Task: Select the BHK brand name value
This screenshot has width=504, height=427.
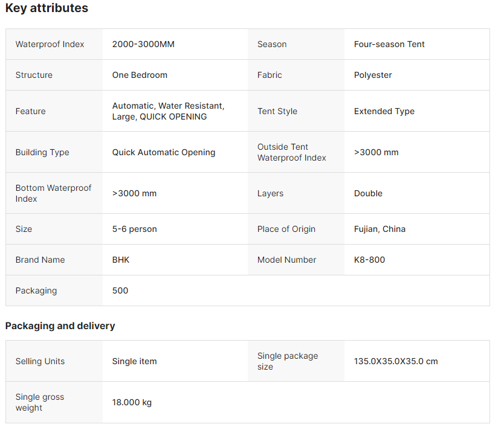Action: tap(121, 260)
